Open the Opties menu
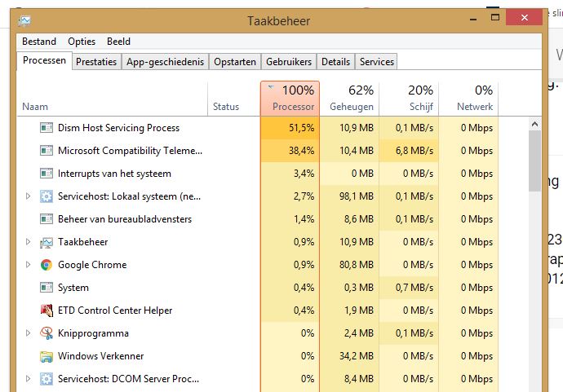Viewport: 563px width, 392px height. [x=82, y=42]
